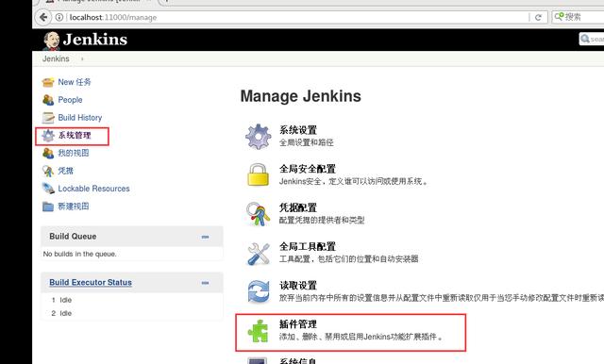604x364 pixels.
Task: Click the 'No builds in the queue.' text
Action: point(79,254)
